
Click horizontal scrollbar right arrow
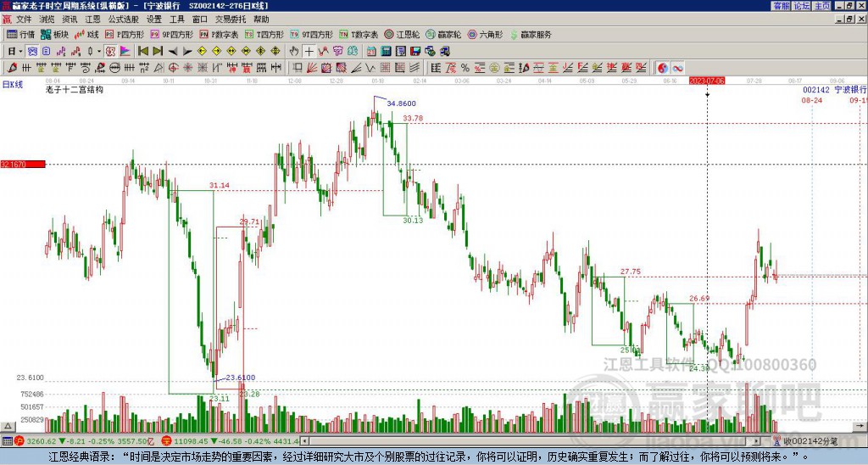click(x=756, y=441)
